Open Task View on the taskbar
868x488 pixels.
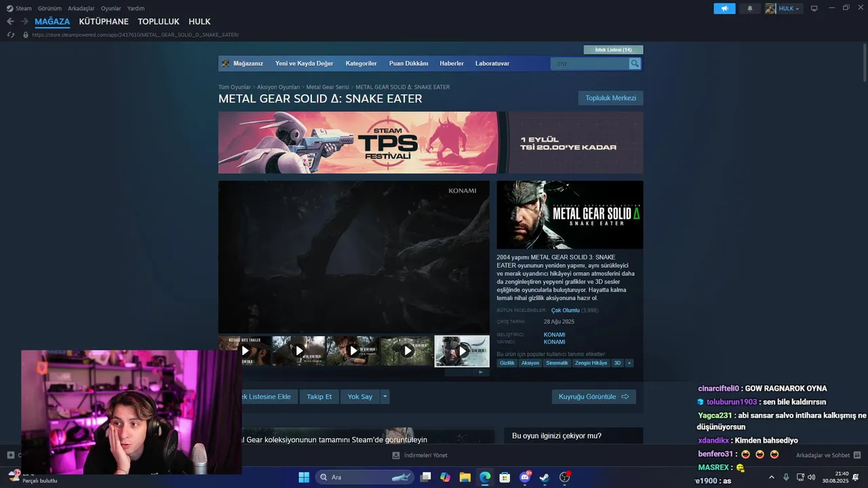[x=425, y=477]
